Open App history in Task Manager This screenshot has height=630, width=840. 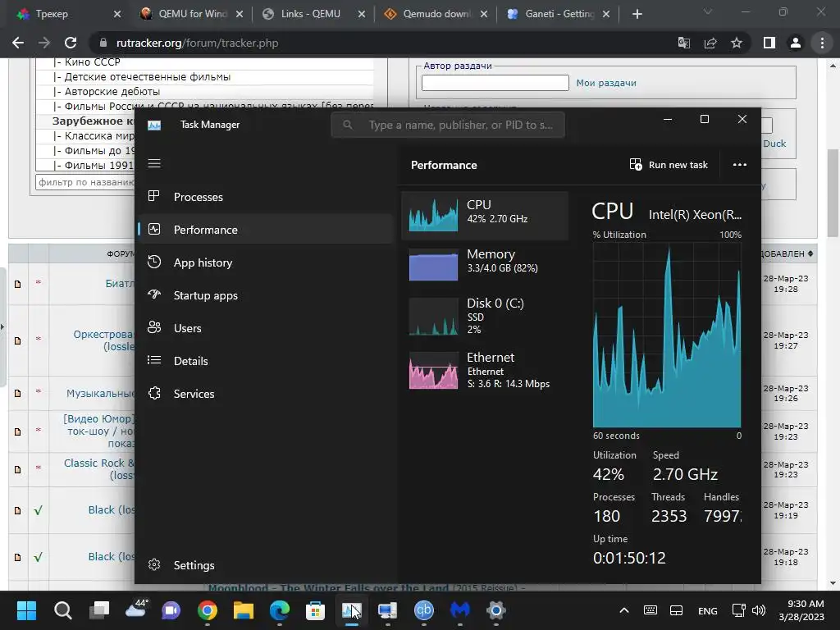click(x=266, y=262)
